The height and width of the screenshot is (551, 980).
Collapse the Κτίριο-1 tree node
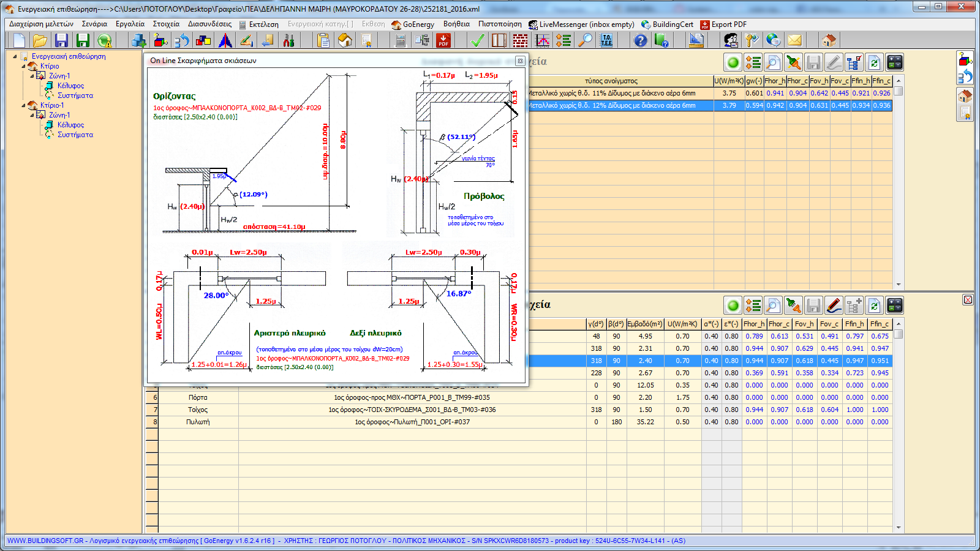coord(24,105)
